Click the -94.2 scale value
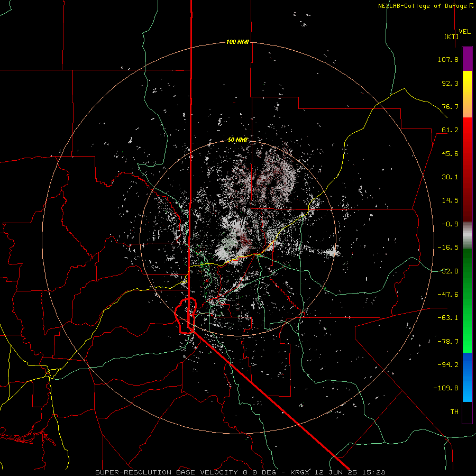 pyautogui.click(x=448, y=364)
